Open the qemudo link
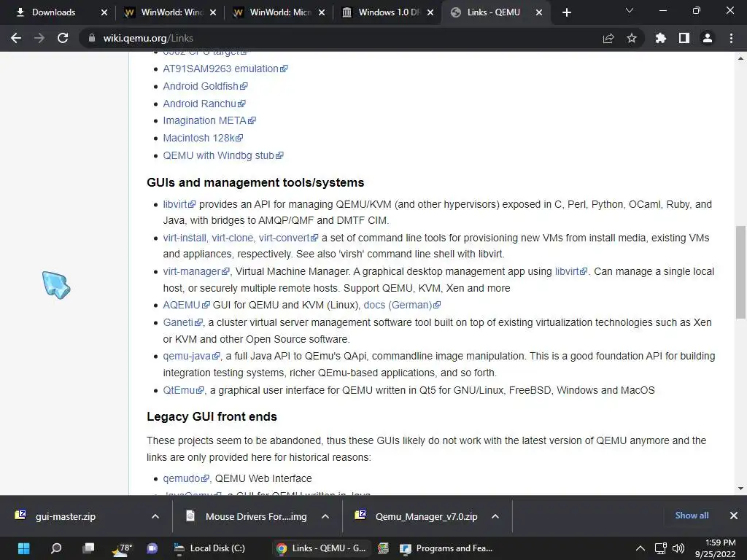 tap(186, 478)
